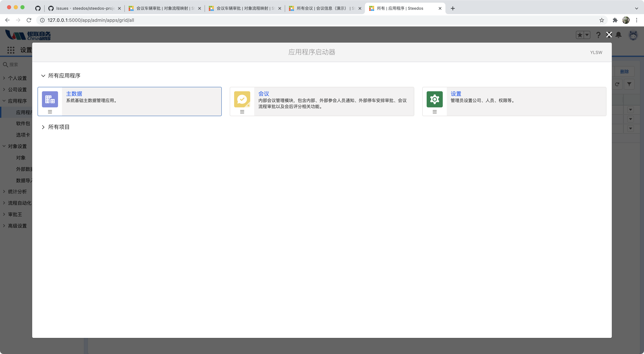The width and height of the screenshot is (644, 354).
Task: Select 软件包 in sidebar
Action: pyautogui.click(x=23, y=123)
